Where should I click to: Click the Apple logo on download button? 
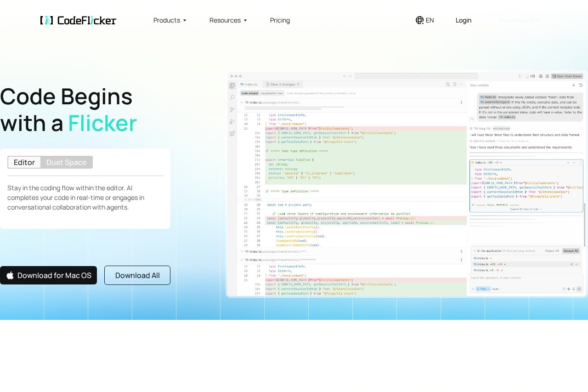coord(10,275)
